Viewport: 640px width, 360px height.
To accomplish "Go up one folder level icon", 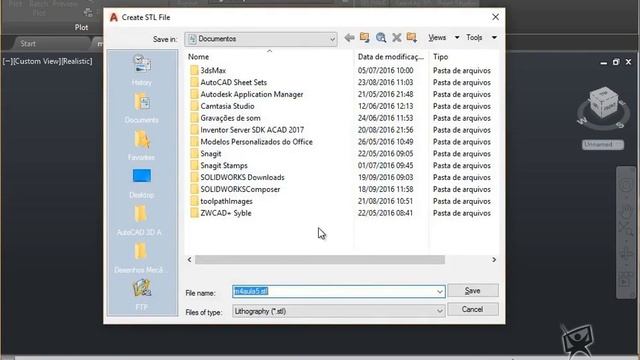I will [x=364, y=38].
